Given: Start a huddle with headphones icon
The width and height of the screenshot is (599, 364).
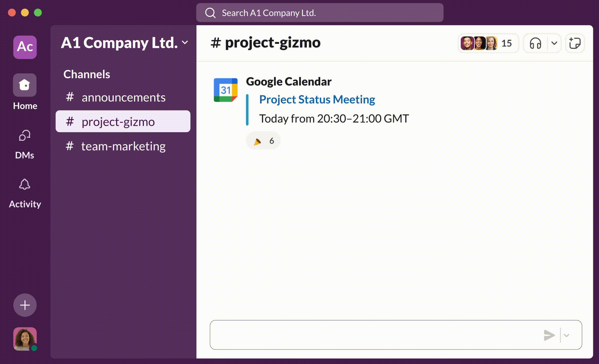Looking at the screenshot, I should (x=535, y=43).
